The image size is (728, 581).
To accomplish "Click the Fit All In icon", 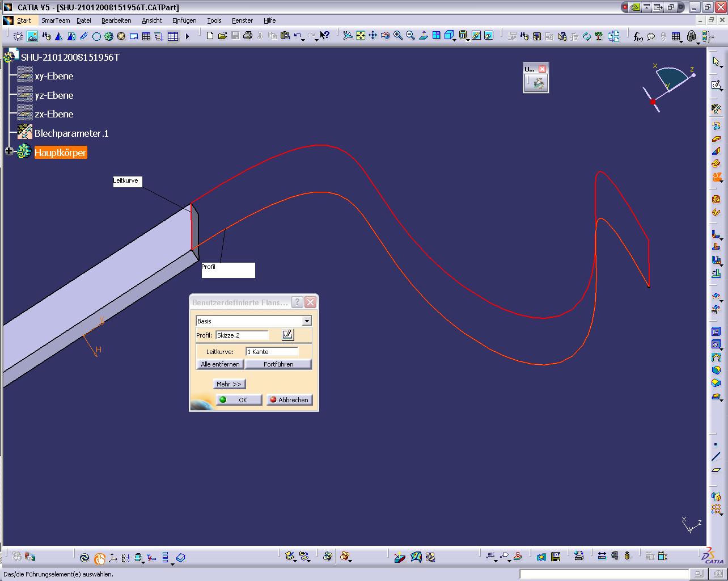I will [x=361, y=36].
